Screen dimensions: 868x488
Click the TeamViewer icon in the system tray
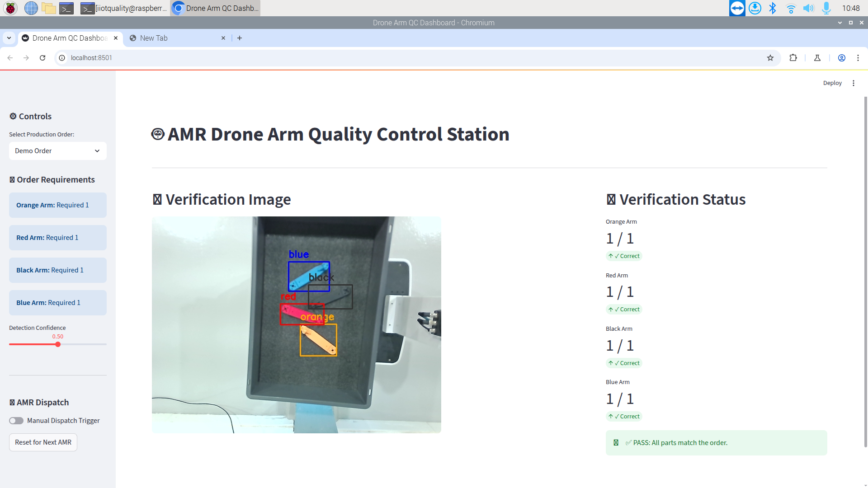(737, 8)
